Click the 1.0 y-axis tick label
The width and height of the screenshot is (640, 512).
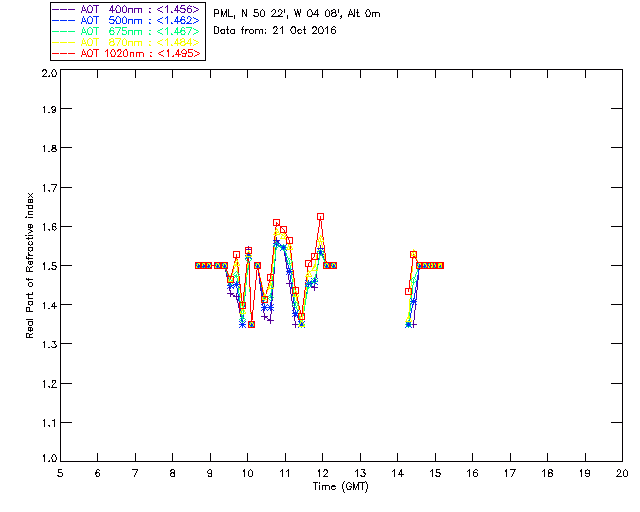click(x=49, y=458)
